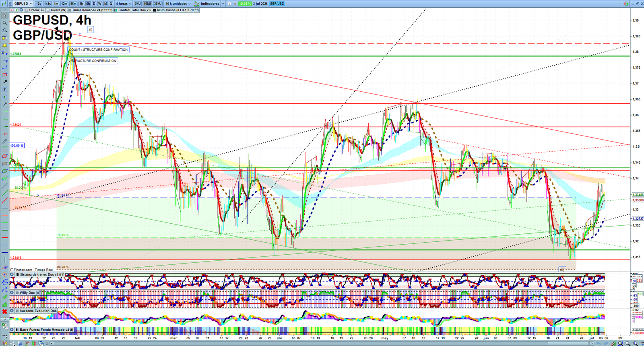Close the Willy Doc indicator panel
Viewport: 644px width, 346px height.
pyautogui.click(x=12, y=292)
